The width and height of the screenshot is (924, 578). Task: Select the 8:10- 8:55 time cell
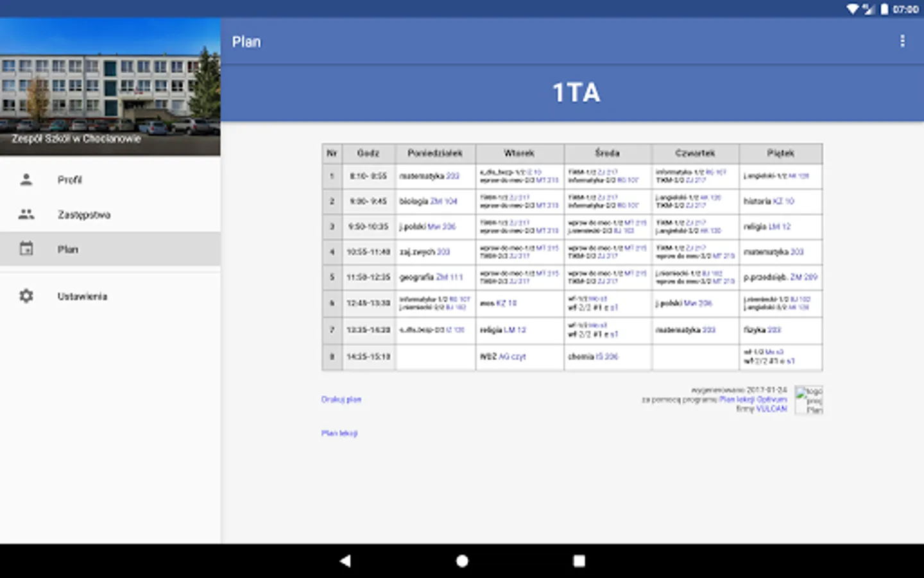click(368, 176)
